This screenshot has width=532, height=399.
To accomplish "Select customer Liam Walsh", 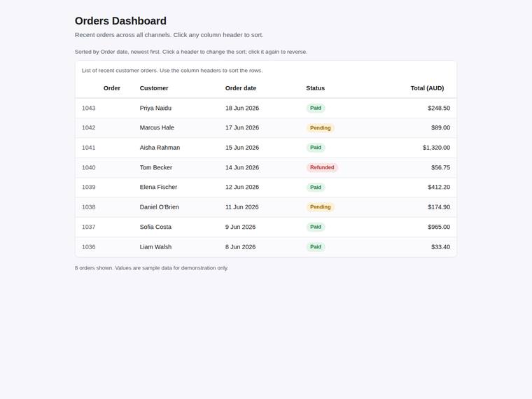I will [155, 247].
